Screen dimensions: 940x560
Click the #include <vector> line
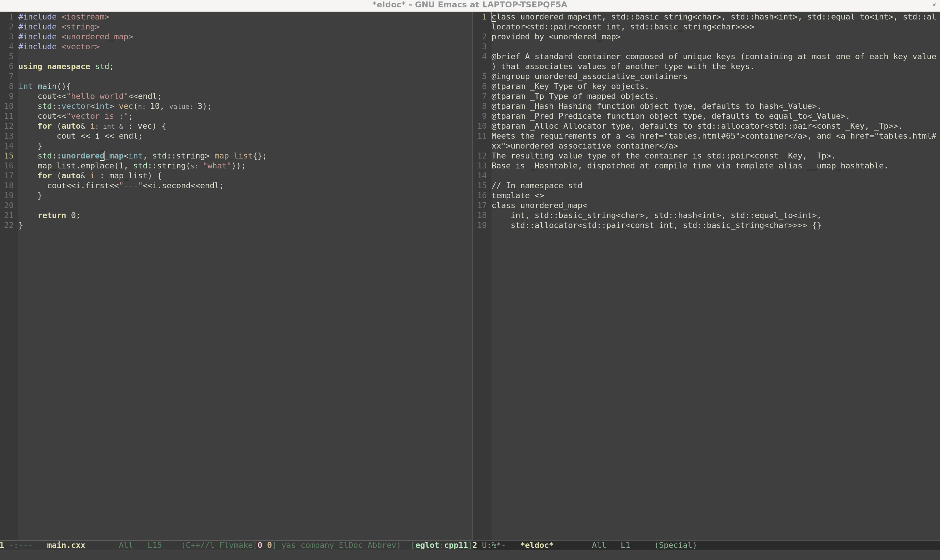59,46
